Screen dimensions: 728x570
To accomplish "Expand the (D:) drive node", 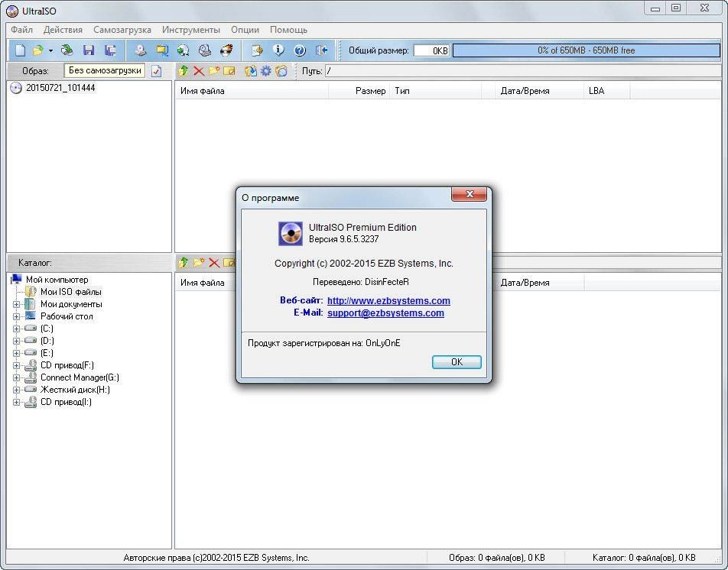I will click(16, 341).
